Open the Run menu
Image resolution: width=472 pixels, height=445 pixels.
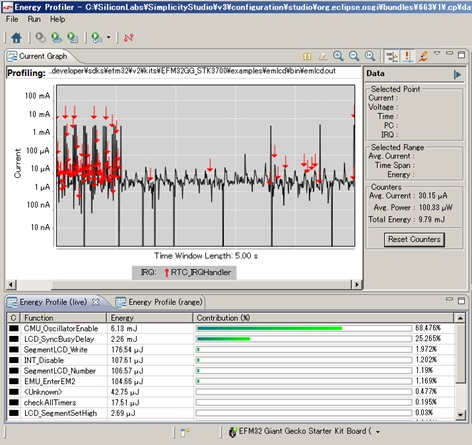34,19
